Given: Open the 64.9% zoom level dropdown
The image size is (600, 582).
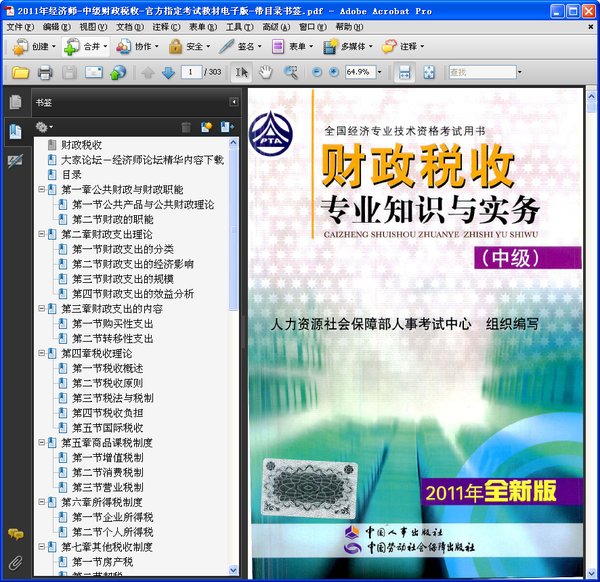Looking at the screenshot, I should [x=377, y=72].
